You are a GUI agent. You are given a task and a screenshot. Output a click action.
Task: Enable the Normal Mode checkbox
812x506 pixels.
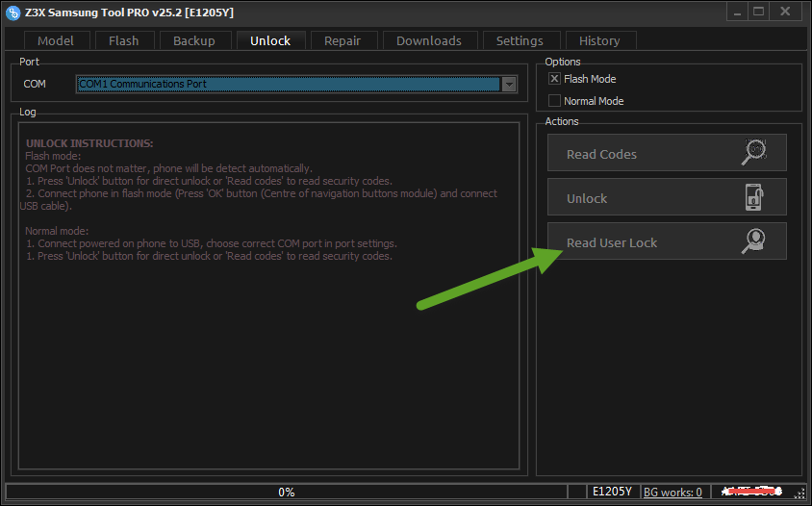click(554, 100)
